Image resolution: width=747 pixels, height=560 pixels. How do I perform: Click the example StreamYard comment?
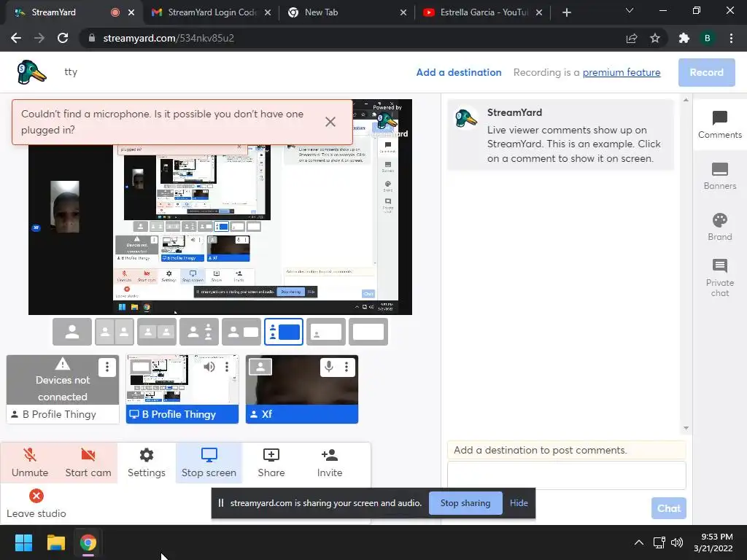click(560, 135)
